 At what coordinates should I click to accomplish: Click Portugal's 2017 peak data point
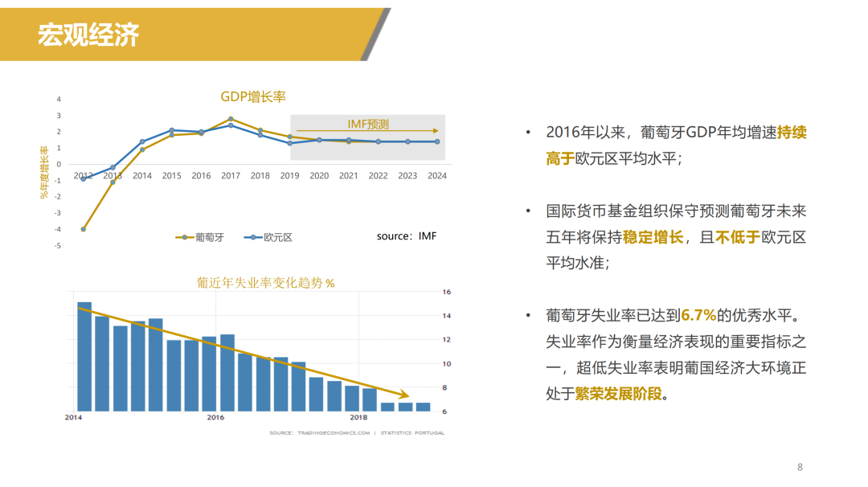(x=231, y=119)
